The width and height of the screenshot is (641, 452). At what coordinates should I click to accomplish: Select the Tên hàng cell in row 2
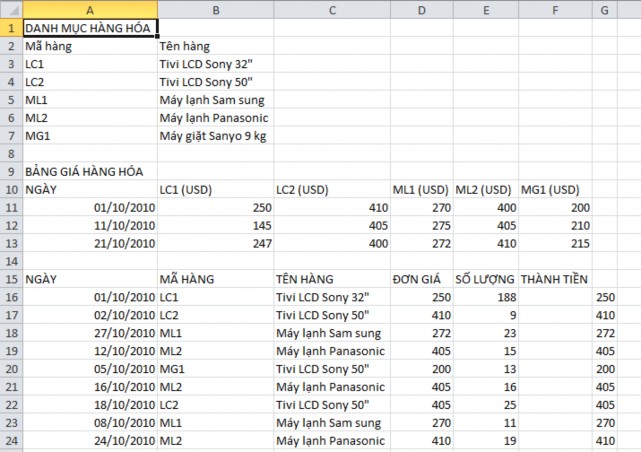214,45
